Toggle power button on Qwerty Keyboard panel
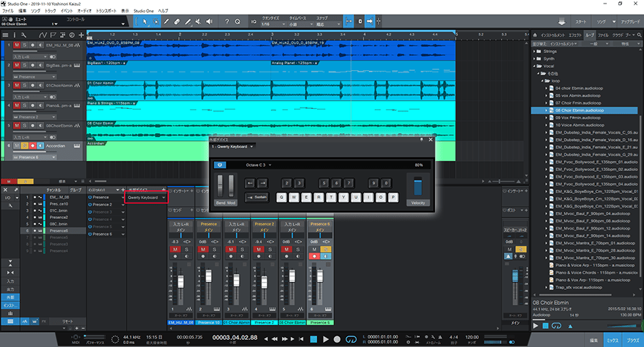The image size is (644, 347). click(221, 165)
